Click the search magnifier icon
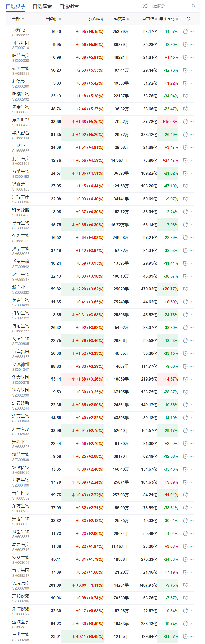Viewport: 205px width, 644px height. pyautogui.click(x=193, y=6)
